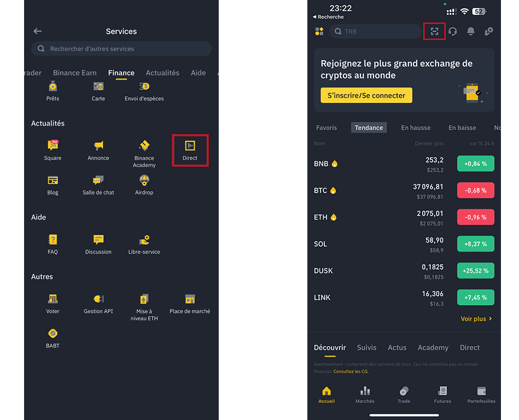Open the Airdrop parachute icon
Viewport: 519px width, 420px height.
pos(144,180)
